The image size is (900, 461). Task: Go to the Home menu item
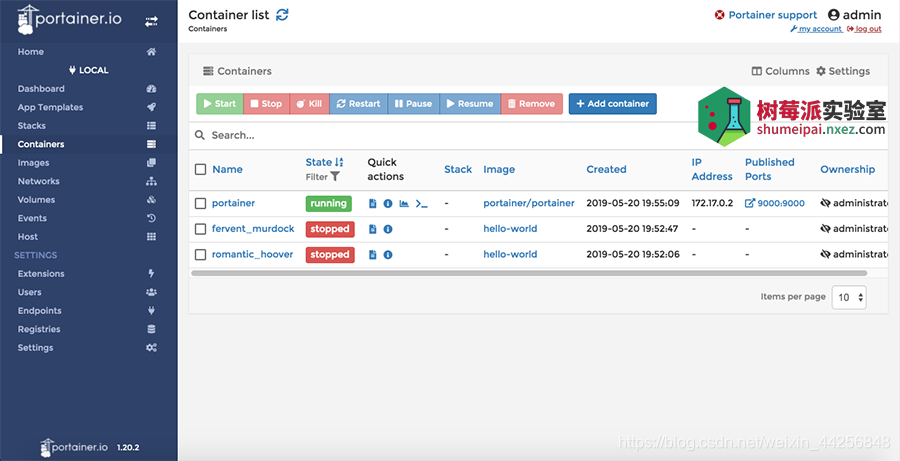(x=30, y=52)
